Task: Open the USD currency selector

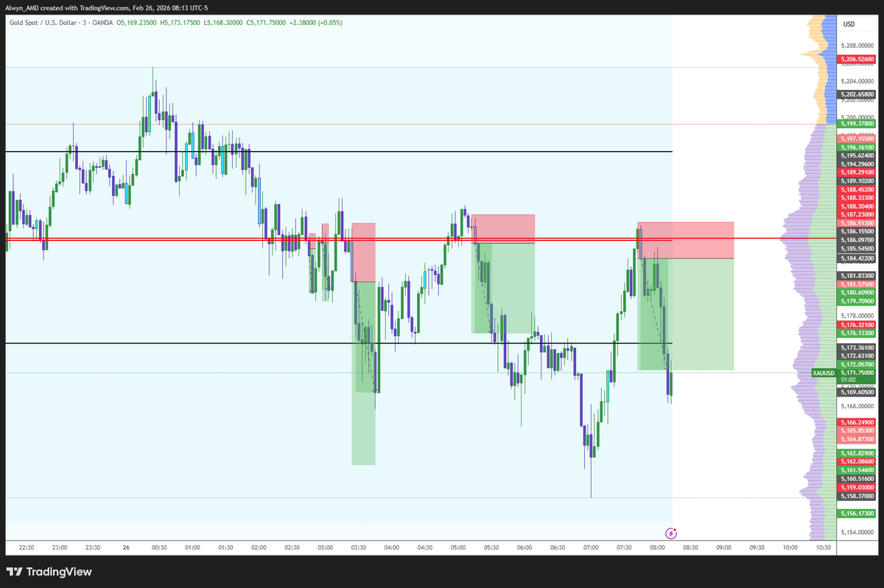Action: (849, 24)
